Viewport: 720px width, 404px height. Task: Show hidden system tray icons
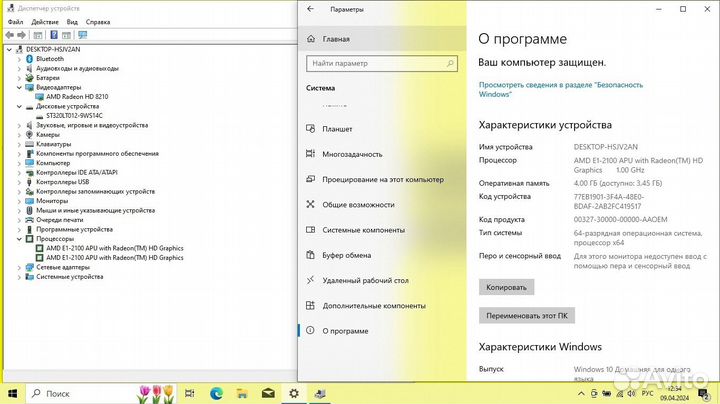pos(581,394)
